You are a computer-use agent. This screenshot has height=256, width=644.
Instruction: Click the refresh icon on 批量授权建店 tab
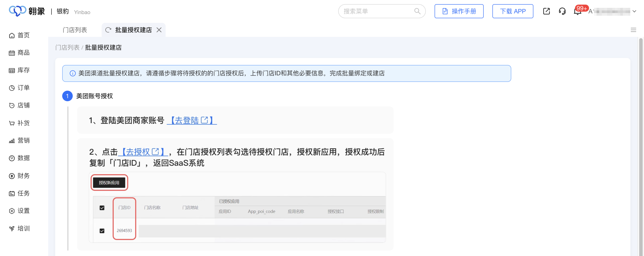tap(108, 30)
